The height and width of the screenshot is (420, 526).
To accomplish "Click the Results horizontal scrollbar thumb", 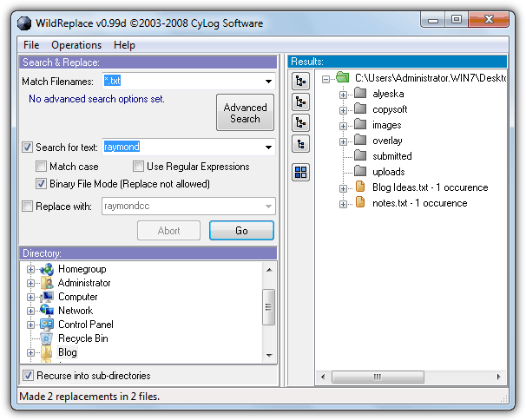I will tap(378, 377).
